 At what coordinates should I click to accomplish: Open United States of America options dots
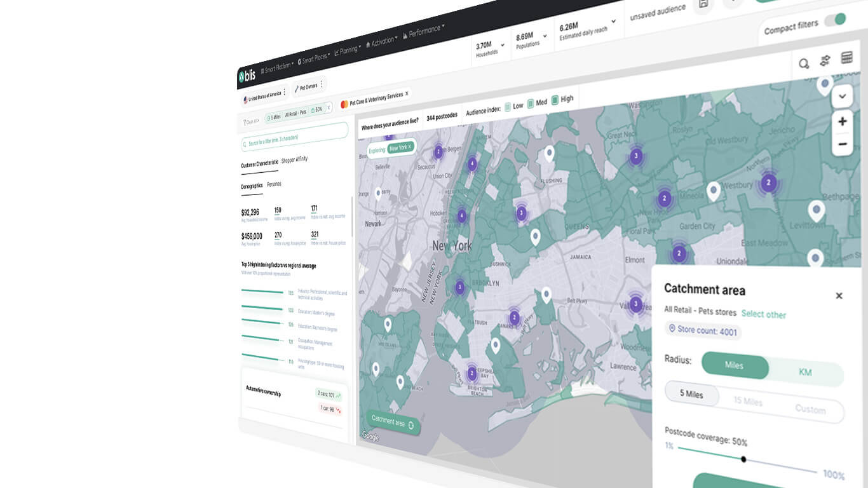tap(284, 92)
